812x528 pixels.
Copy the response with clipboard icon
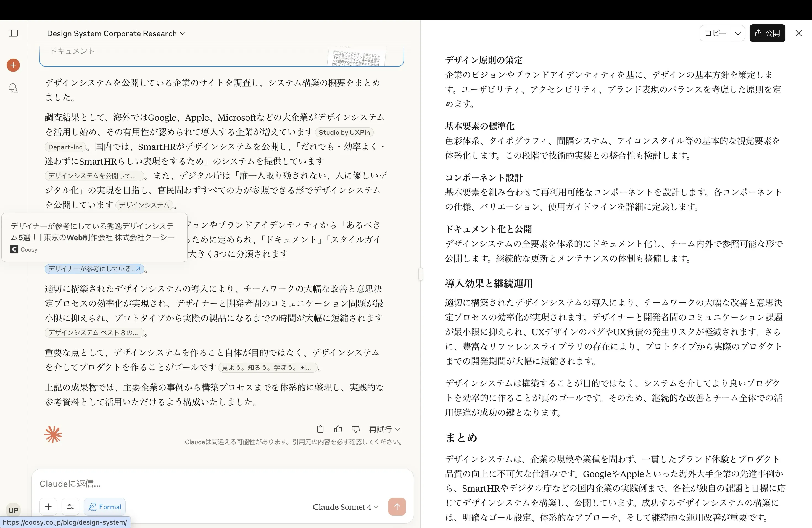click(x=320, y=429)
